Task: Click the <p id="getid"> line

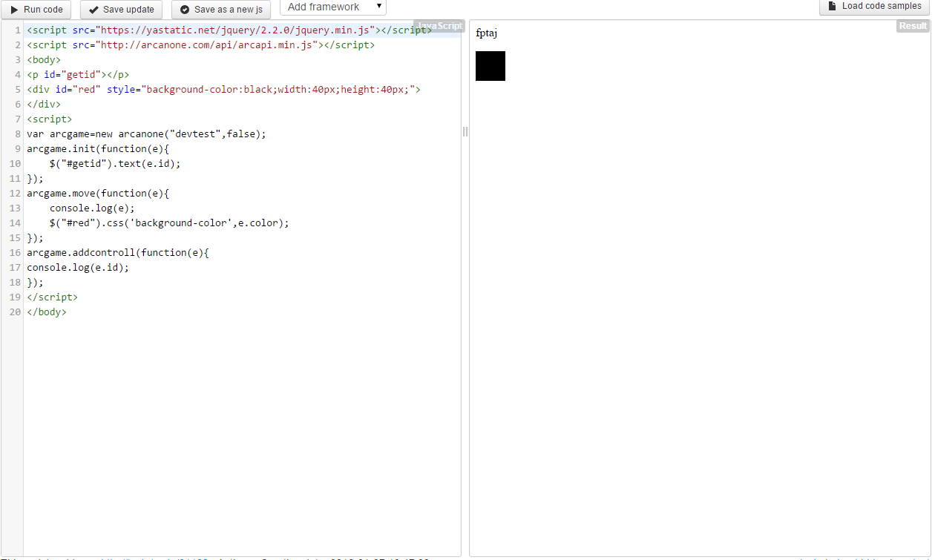Action: [78, 75]
